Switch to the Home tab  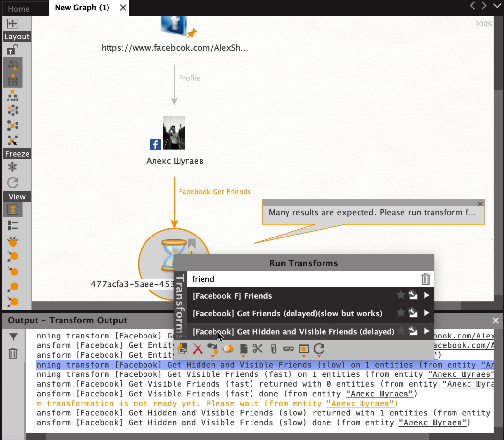click(x=19, y=9)
